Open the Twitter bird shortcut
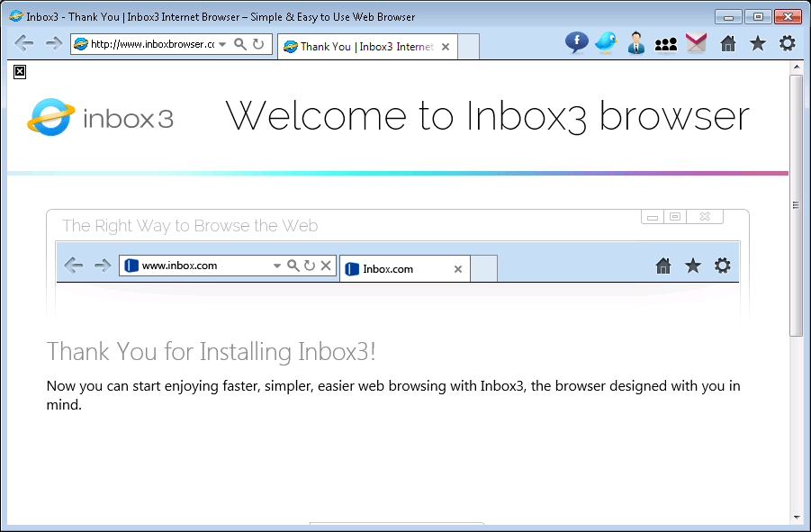This screenshot has height=532, width=811. tap(607, 43)
